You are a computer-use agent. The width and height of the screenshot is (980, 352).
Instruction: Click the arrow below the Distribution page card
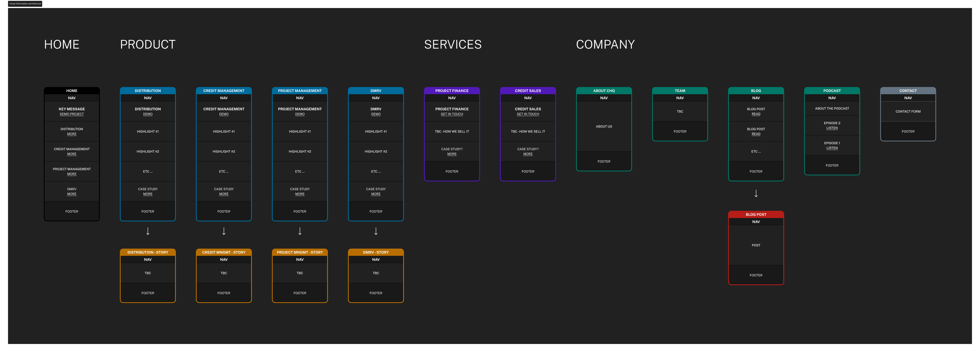pos(148,231)
